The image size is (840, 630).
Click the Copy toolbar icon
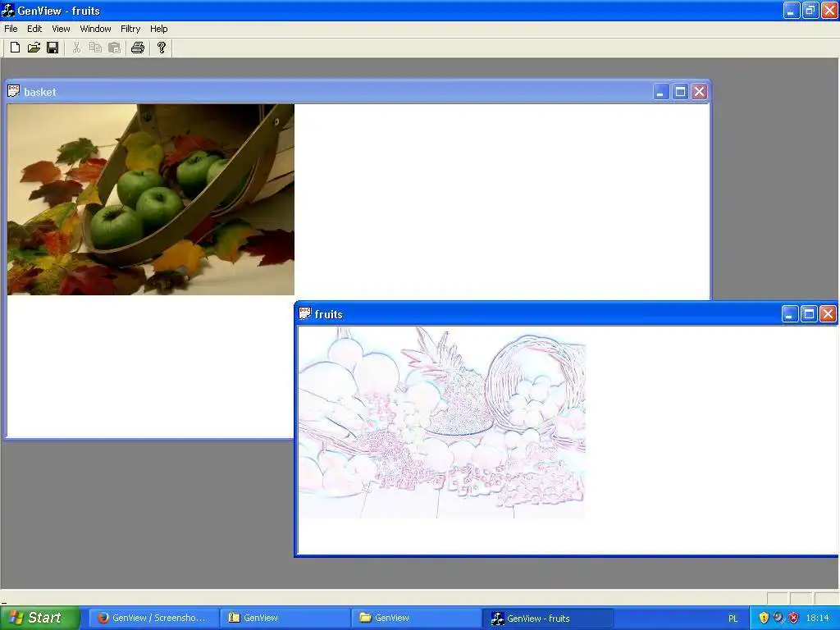95,48
